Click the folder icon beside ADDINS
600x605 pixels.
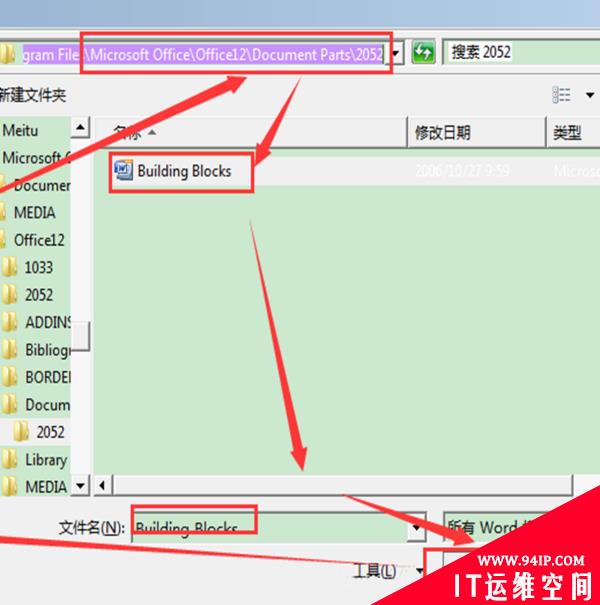[x=9, y=322]
